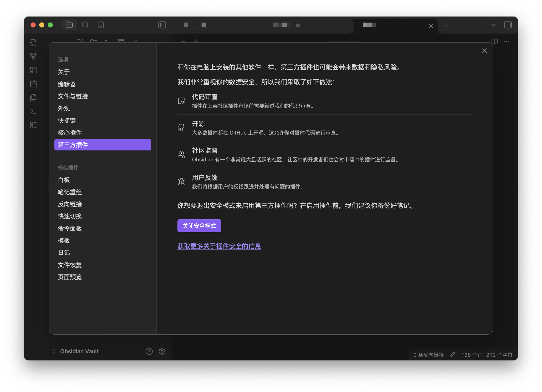Toggle the right sidebar panel icon
The image size is (542, 392).
508,25
